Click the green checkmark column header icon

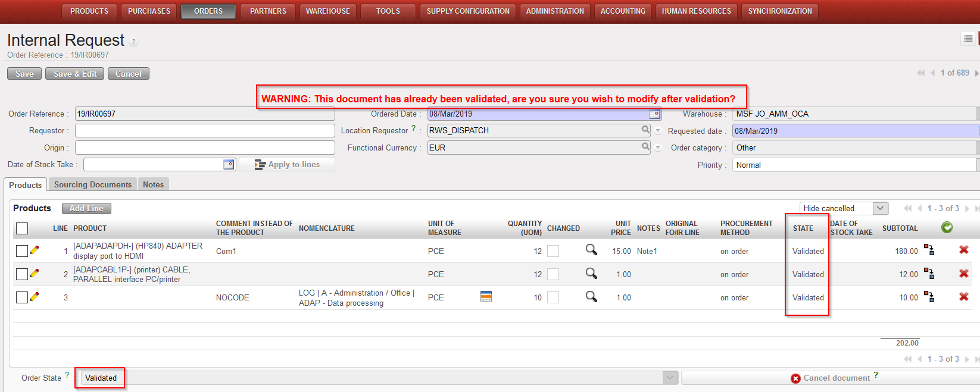coord(947,227)
